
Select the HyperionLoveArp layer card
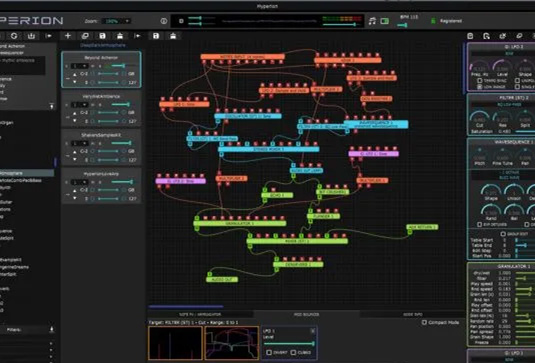point(101,186)
